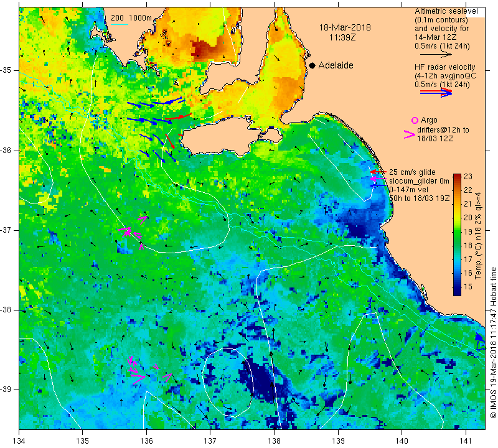Select the magenta glider arrow beside 'slocum_glider 0m'

tap(378, 179)
